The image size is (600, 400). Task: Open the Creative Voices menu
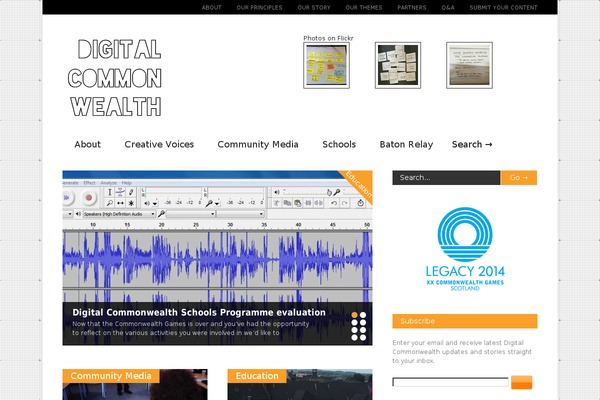pos(159,144)
